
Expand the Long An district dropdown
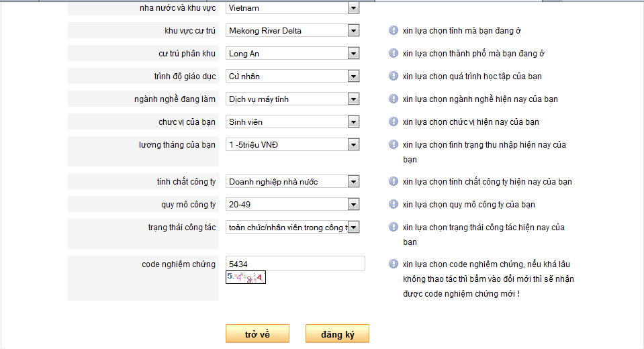[x=292, y=54]
